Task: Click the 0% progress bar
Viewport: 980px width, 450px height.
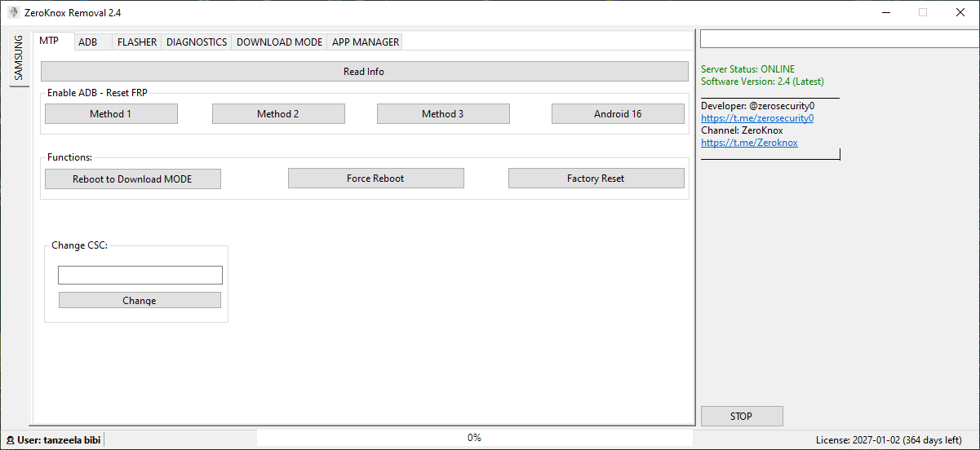Action: [475, 438]
